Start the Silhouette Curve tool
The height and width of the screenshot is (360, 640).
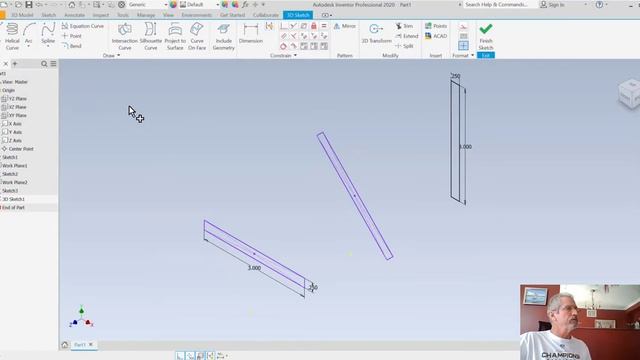(x=151, y=36)
